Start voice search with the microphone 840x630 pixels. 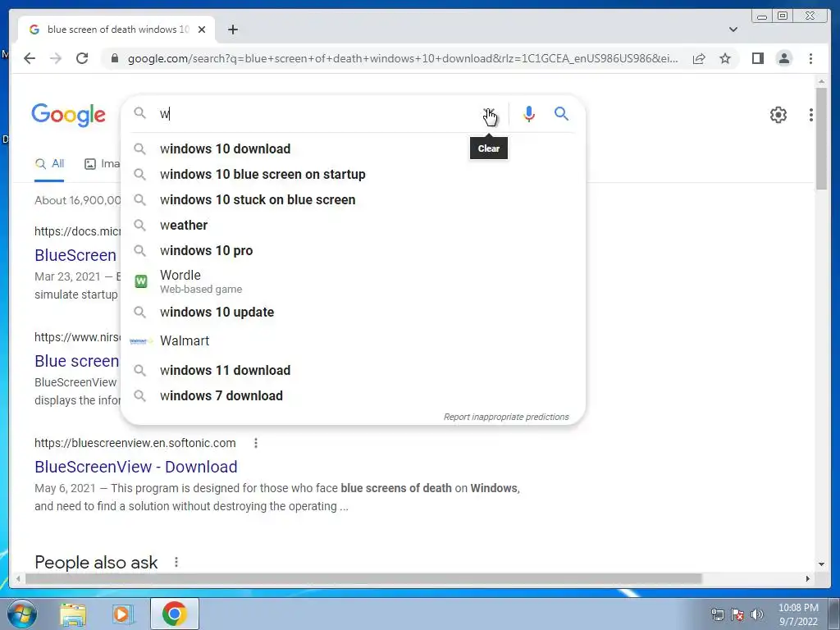click(529, 113)
